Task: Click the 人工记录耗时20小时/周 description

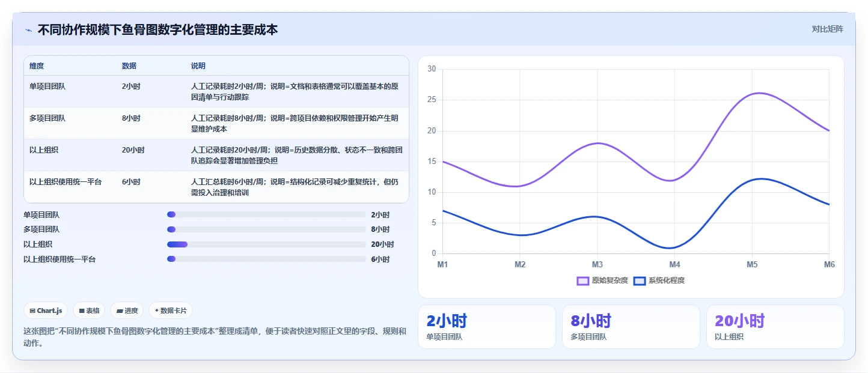Action: tap(297, 155)
